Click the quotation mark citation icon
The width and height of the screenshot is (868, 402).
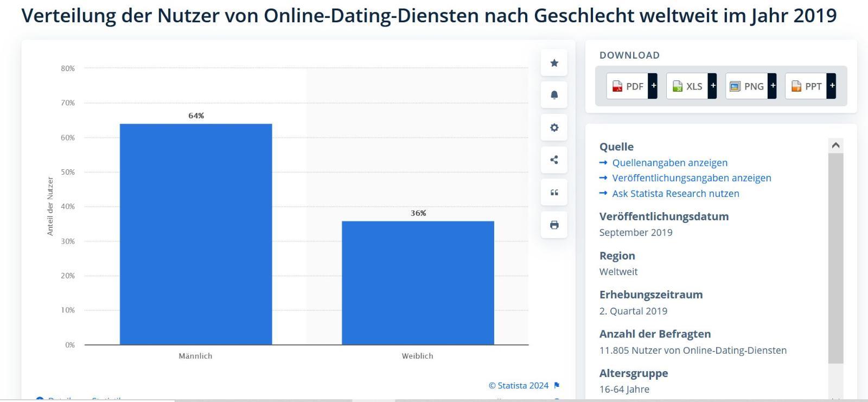coord(554,192)
